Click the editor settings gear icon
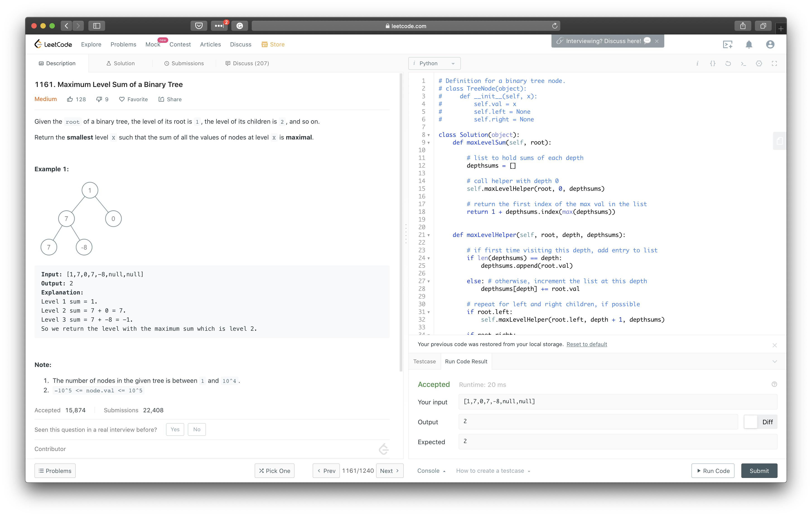812x516 pixels. [x=759, y=63]
